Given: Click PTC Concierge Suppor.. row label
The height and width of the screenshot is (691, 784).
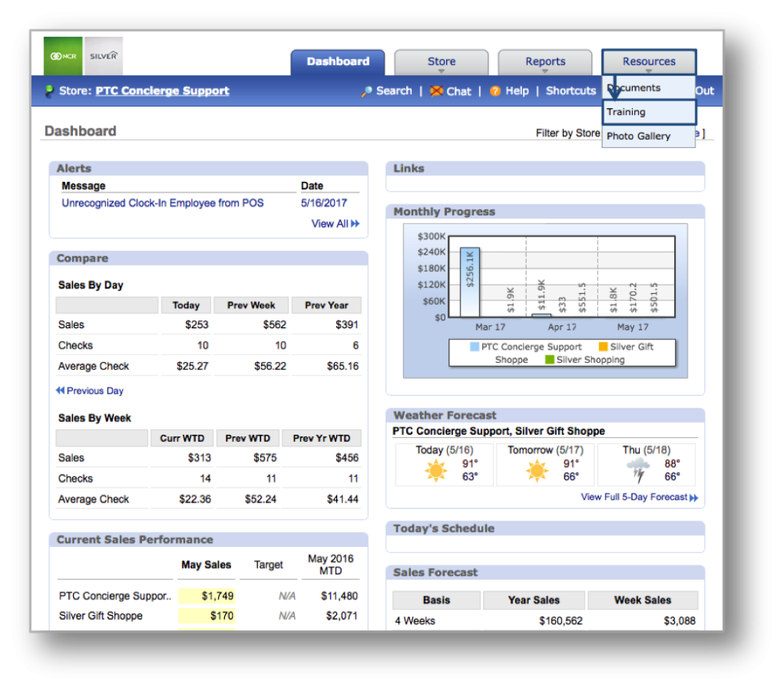Looking at the screenshot, I should pos(115,595).
